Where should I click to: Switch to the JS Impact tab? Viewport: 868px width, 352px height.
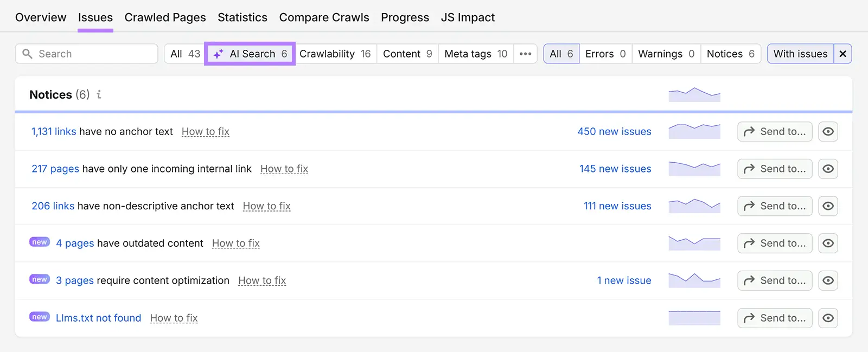[x=468, y=17]
